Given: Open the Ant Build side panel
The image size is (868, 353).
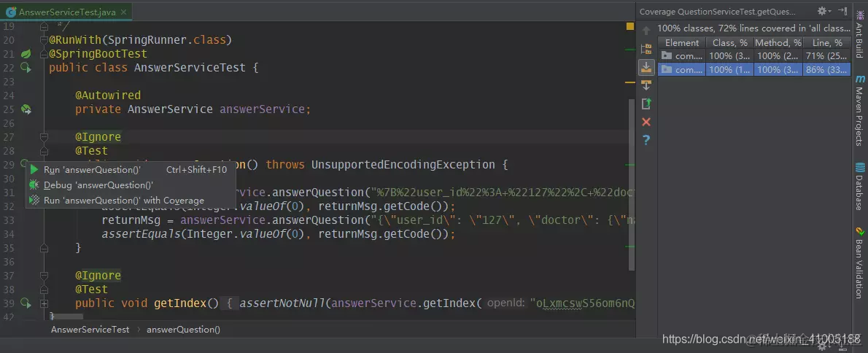Looking at the screenshot, I should point(860,34).
